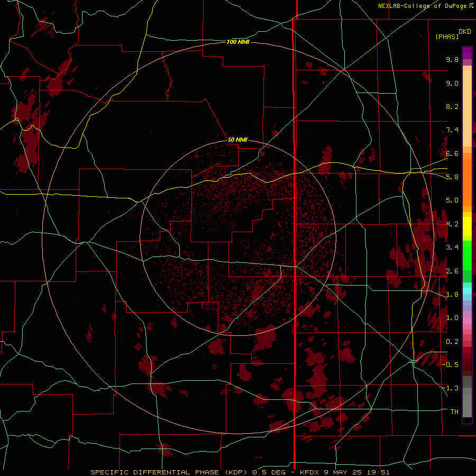Click the 8.2 scale value
476x476 pixels.
(x=452, y=106)
